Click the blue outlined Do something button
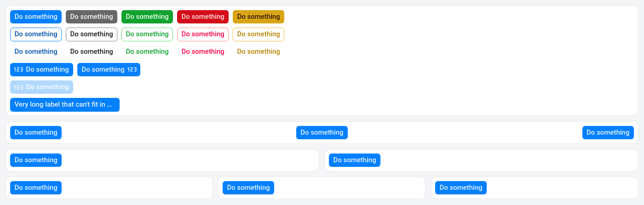Viewport: 644px width, 205px height. (36, 34)
